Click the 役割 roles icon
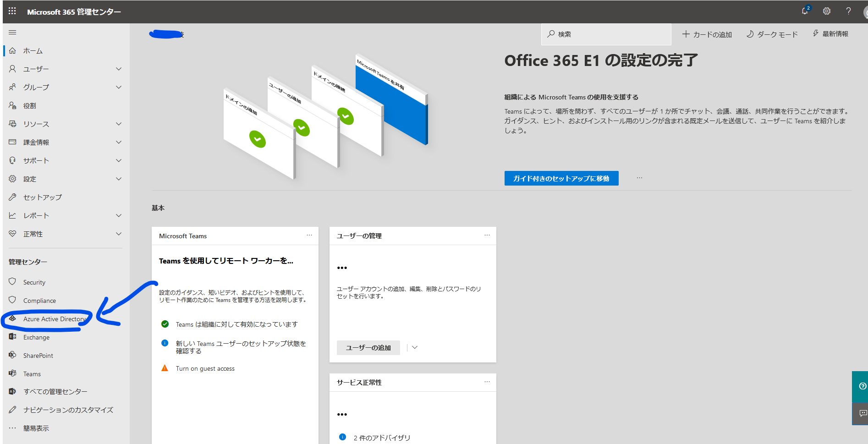This screenshot has width=868, height=444. [x=12, y=105]
